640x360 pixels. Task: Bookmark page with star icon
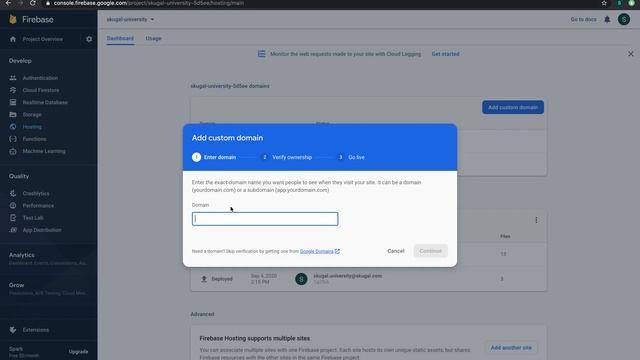coord(604,3)
